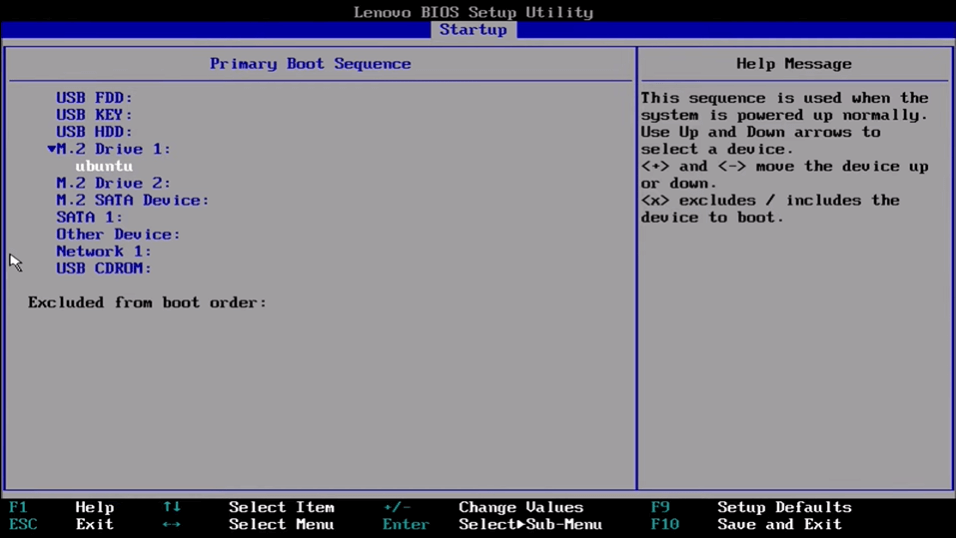Click the left/right arrows Select Menu icon
The width and height of the screenshot is (956, 538).
[171, 524]
